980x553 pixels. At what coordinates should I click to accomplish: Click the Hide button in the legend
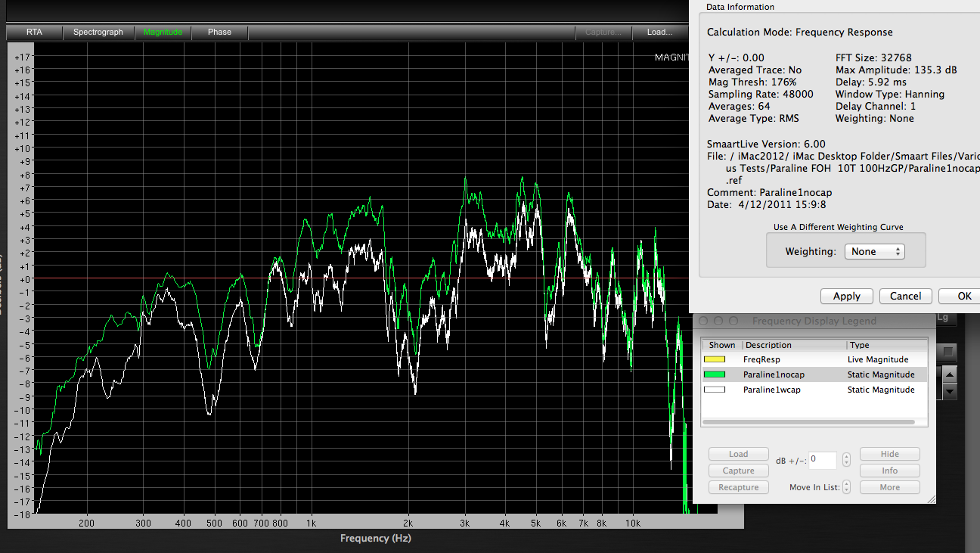tap(890, 454)
